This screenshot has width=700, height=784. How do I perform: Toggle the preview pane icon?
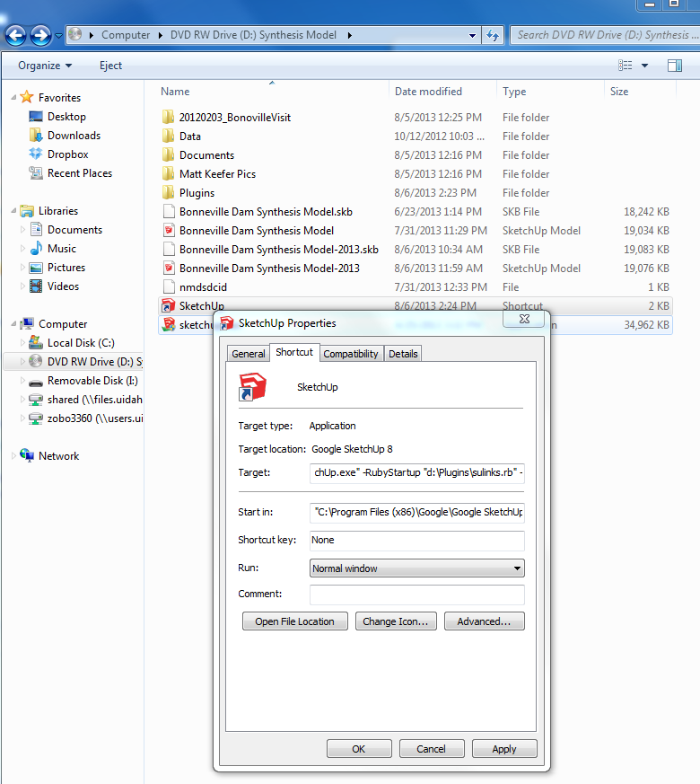point(674,66)
